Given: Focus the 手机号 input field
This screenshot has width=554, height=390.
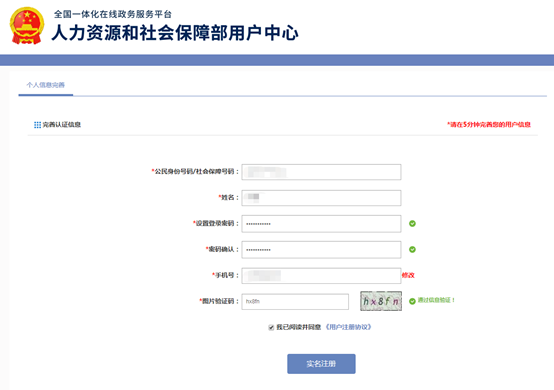Looking at the screenshot, I should point(321,276).
